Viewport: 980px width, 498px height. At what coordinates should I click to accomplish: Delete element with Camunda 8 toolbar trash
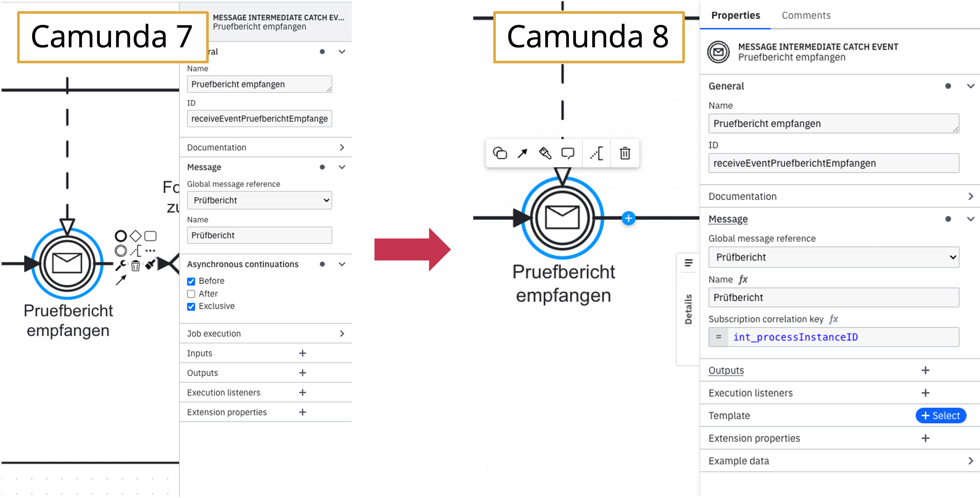point(625,153)
